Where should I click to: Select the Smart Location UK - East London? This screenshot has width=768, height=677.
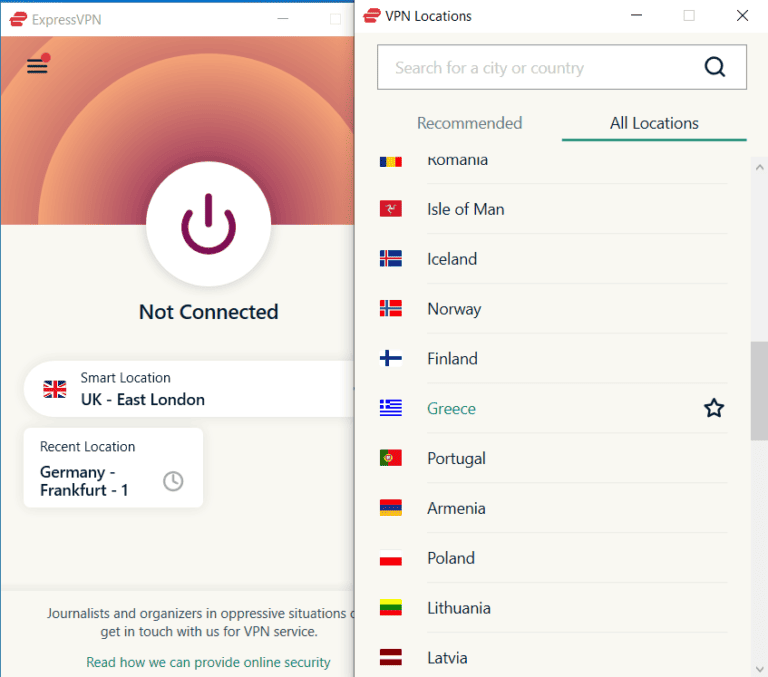[x=189, y=389]
